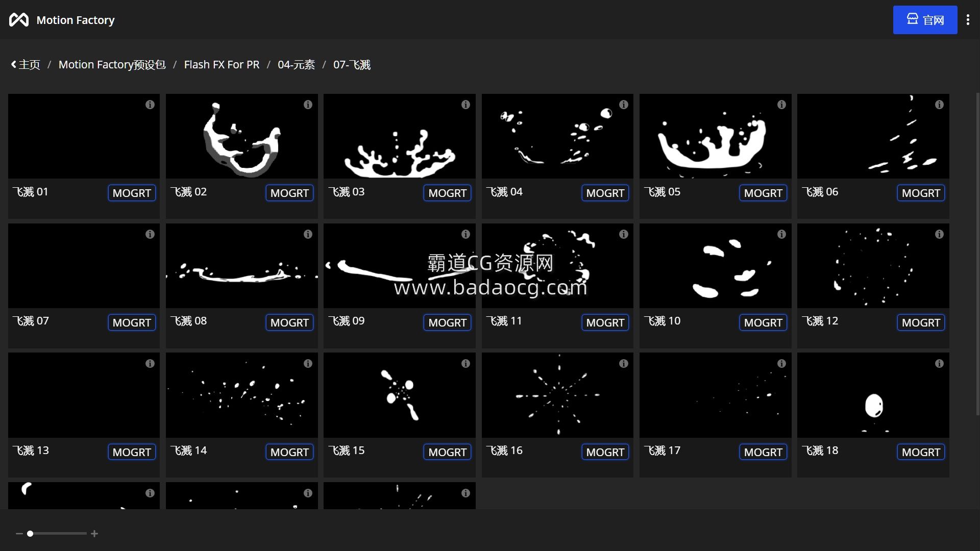Click MOGRT tag on 飞溅 18
The height and width of the screenshot is (551, 980).
921,452
